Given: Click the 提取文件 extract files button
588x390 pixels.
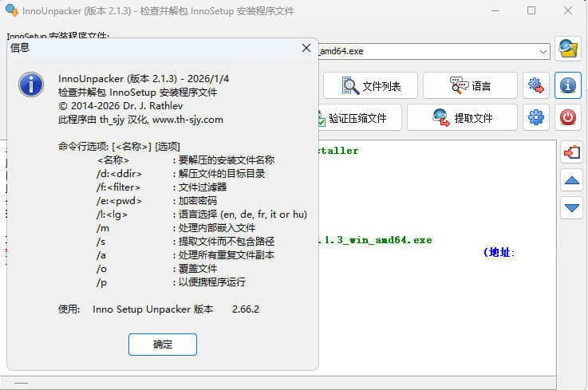Looking at the screenshot, I should [x=462, y=118].
